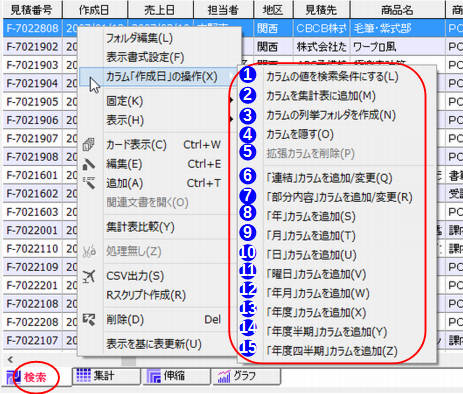Select カラムを集計表に追加(M)
The height and width of the screenshot is (394, 463).
(x=337, y=96)
